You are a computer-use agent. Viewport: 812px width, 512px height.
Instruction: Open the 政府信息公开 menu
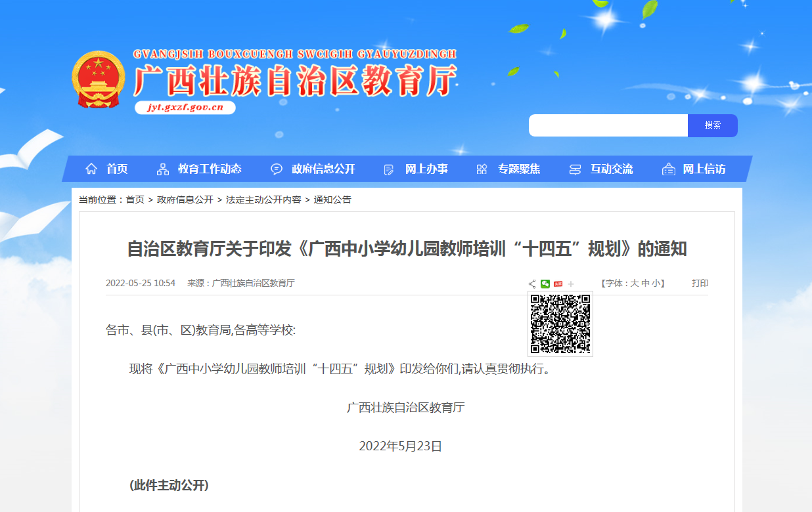coord(323,169)
